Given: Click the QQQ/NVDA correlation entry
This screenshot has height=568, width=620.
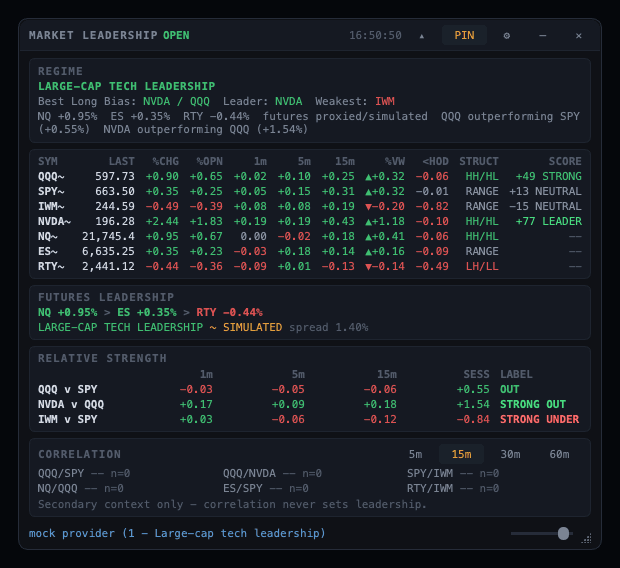Looking at the screenshot, I should coord(272,473).
